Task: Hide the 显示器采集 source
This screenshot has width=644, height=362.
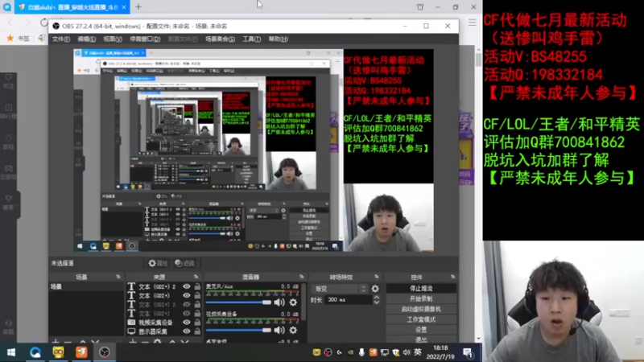Action: pyautogui.click(x=187, y=331)
